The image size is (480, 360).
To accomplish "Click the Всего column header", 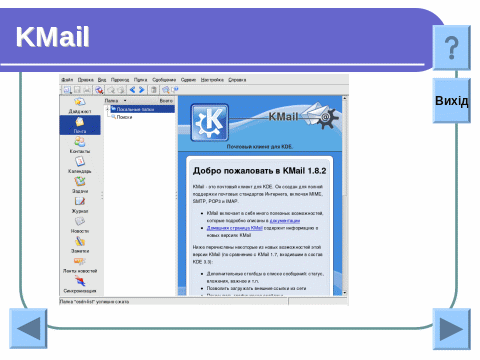I will point(166,100).
